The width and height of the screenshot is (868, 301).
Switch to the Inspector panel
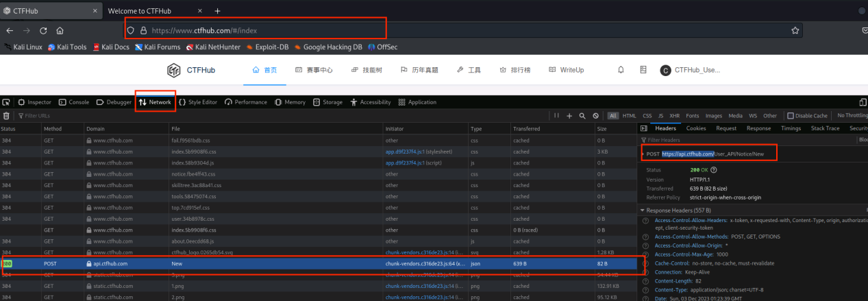point(34,102)
